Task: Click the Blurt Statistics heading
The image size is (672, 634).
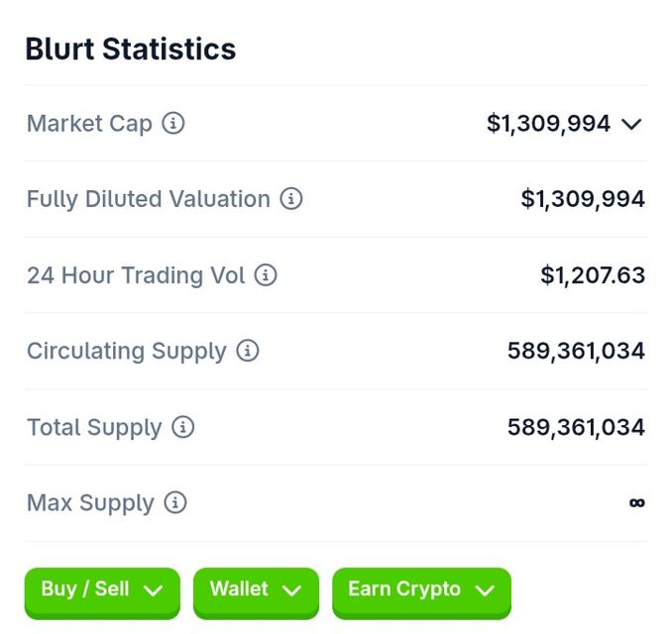Action: pyautogui.click(x=131, y=49)
